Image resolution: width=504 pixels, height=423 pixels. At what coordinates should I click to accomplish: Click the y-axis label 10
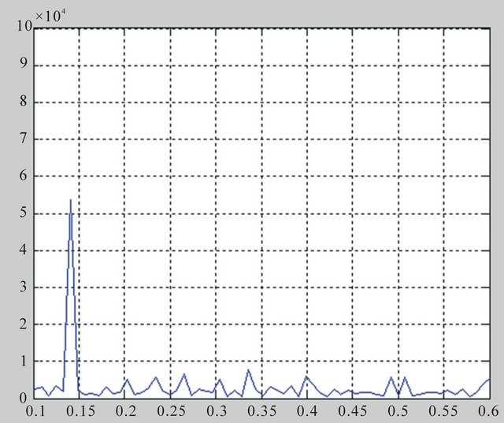24,26
